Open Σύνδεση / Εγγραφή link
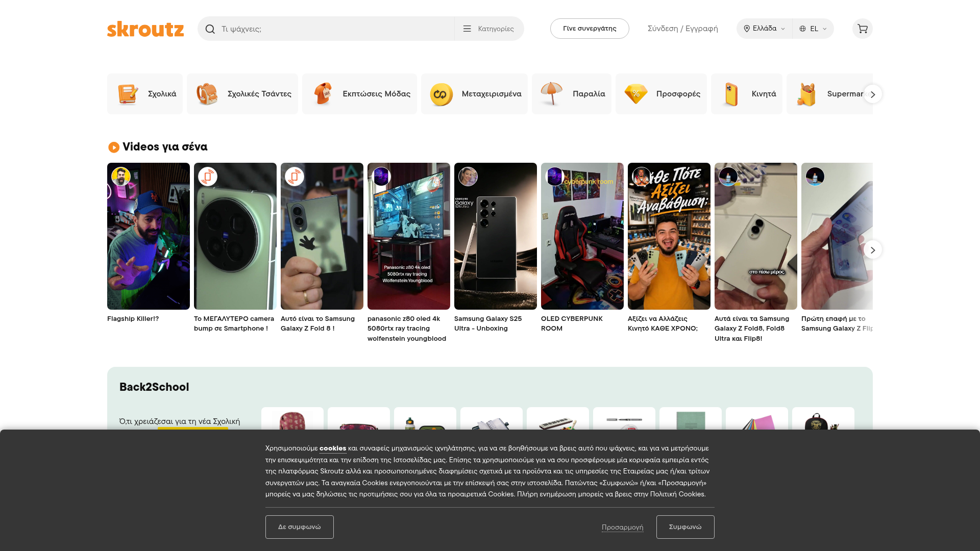 (x=682, y=29)
